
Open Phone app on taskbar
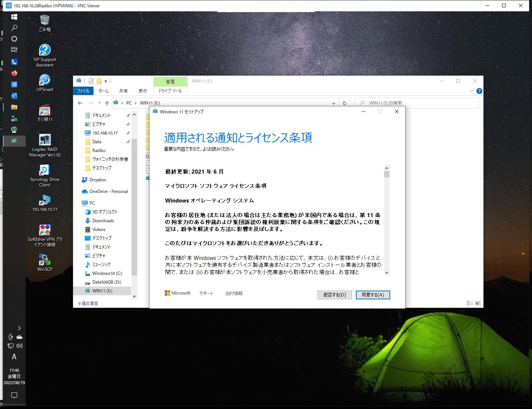click(x=14, y=62)
